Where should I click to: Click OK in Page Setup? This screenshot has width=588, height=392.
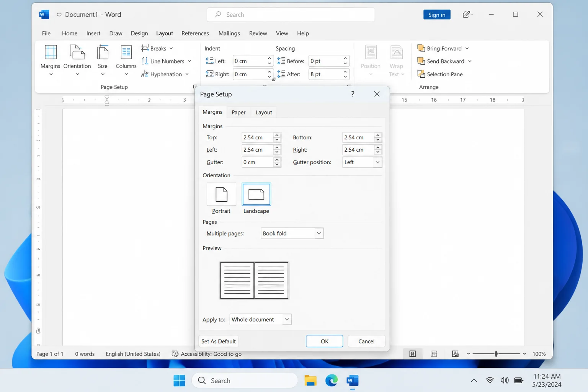325,341
